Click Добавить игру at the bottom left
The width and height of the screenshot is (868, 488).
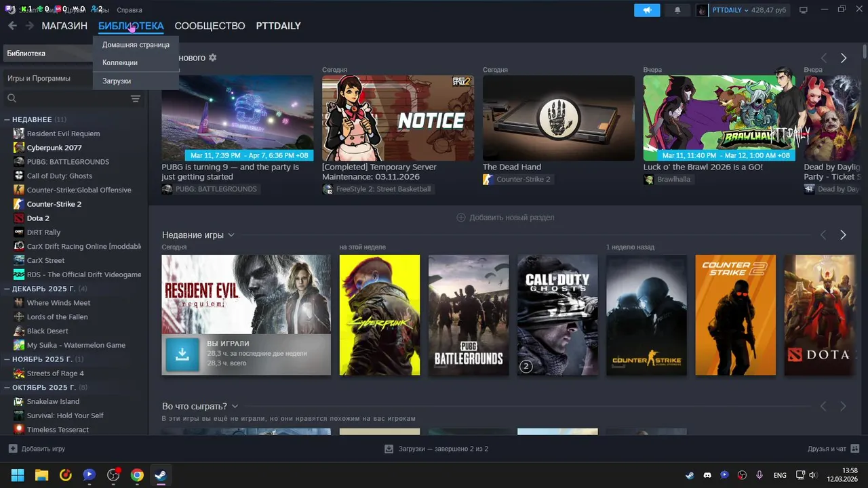coord(37,449)
